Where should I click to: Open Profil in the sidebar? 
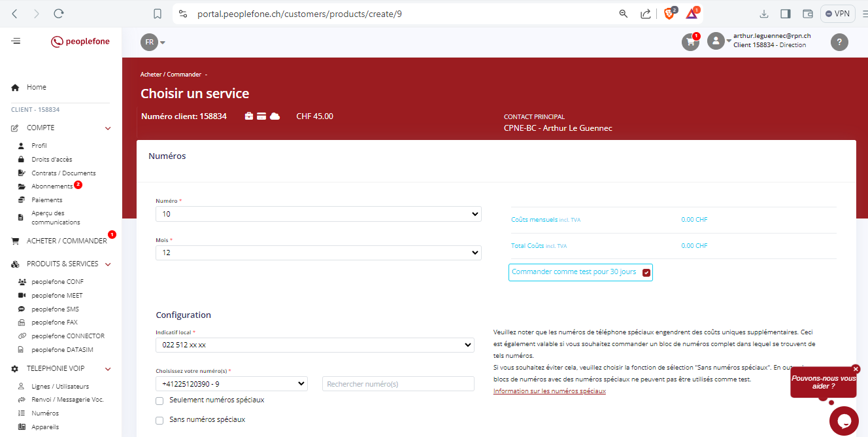coord(39,146)
